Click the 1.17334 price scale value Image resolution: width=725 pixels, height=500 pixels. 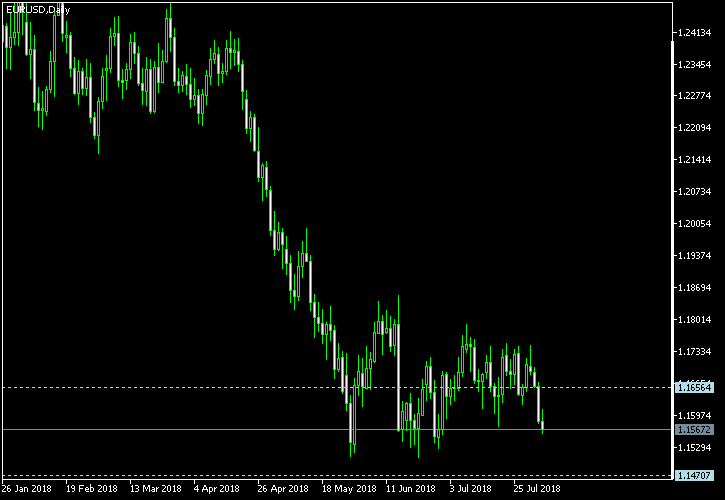point(694,352)
